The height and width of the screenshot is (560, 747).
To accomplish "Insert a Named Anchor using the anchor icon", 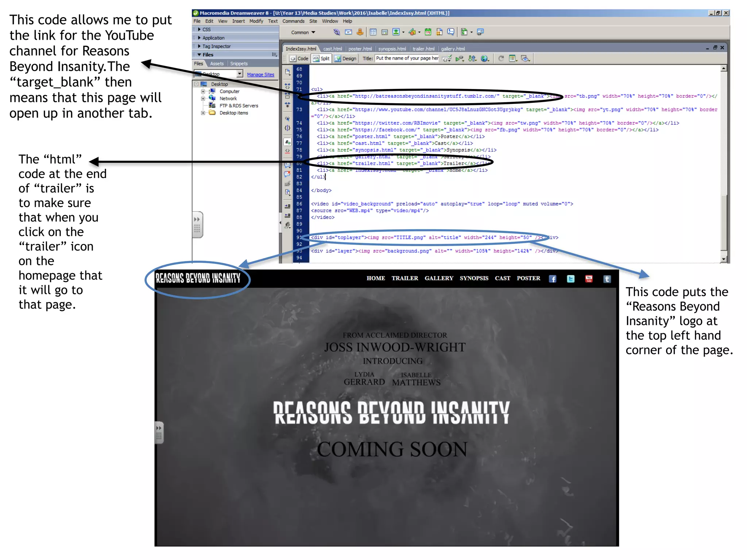I will point(360,32).
